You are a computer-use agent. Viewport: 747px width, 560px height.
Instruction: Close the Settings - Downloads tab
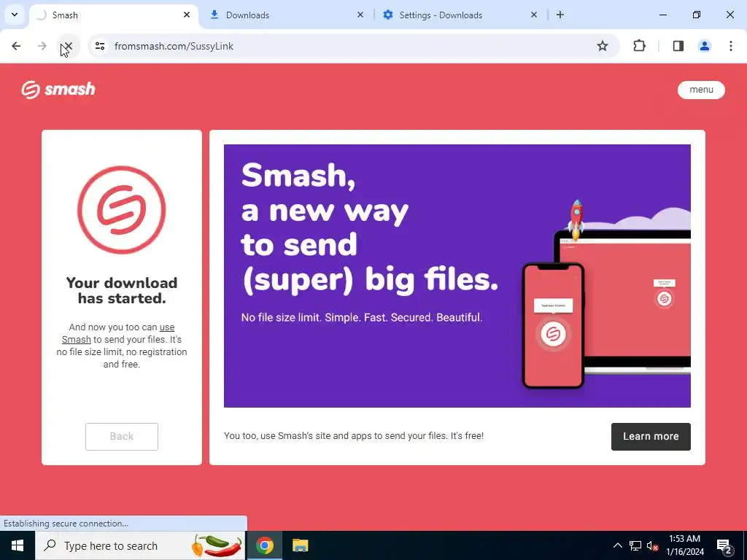pyautogui.click(x=533, y=15)
